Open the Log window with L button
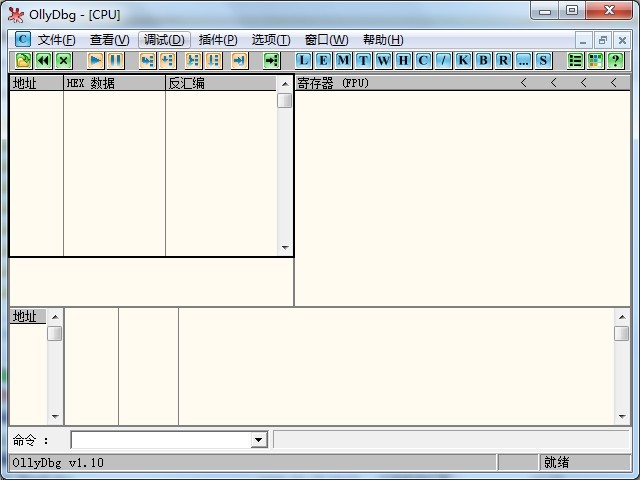The width and height of the screenshot is (640, 480). [x=304, y=60]
